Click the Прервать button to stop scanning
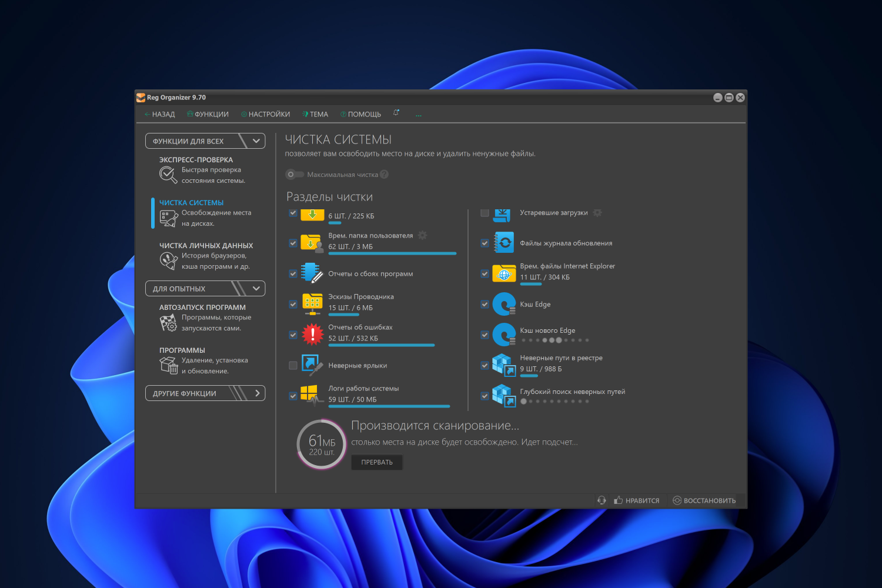882x588 pixels. click(377, 462)
